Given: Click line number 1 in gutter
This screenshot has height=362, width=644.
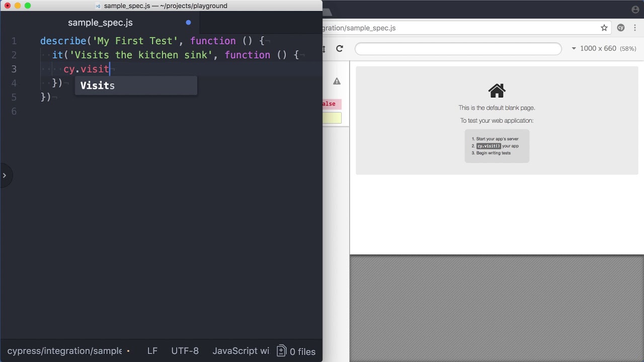Looking at the screenshot, I should (x=14, y=41).
